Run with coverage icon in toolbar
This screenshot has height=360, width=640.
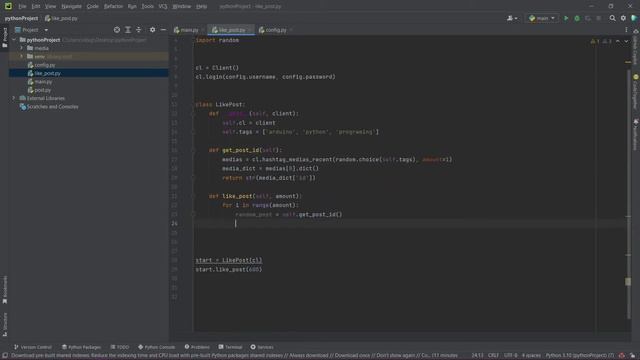tap(588, 18)
